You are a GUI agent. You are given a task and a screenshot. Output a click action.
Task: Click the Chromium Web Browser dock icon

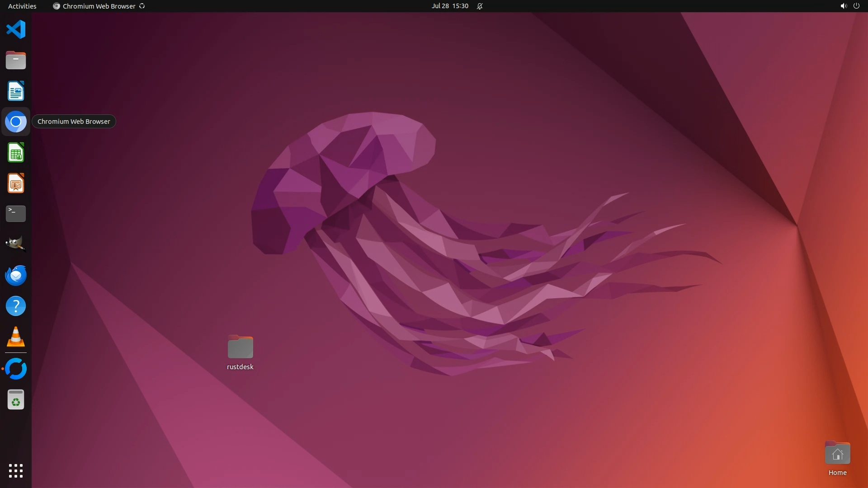(x=16, y=122)
